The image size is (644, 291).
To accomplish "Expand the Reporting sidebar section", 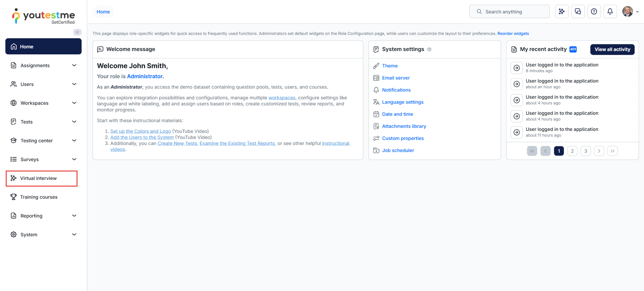I will [x=44, y=216].
